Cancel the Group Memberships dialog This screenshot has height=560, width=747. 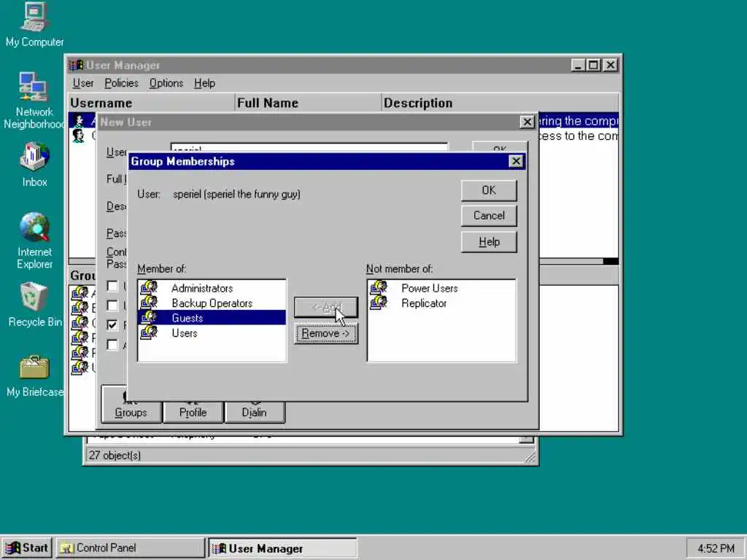pyautogui.click(x=489, y=216)
